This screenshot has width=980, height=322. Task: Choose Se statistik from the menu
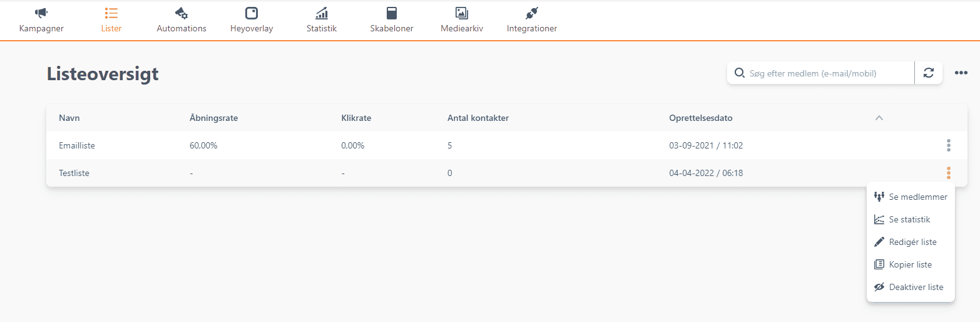[909, 219]
